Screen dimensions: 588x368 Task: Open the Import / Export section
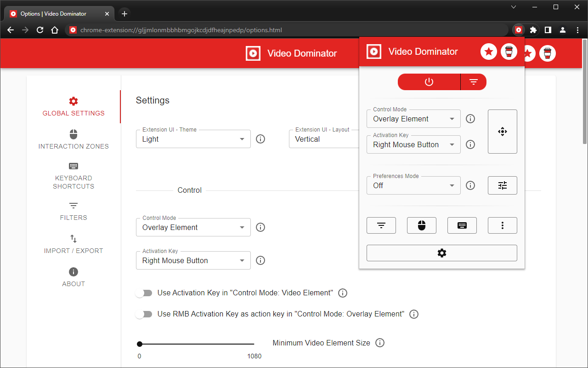(x=73, y=244)
